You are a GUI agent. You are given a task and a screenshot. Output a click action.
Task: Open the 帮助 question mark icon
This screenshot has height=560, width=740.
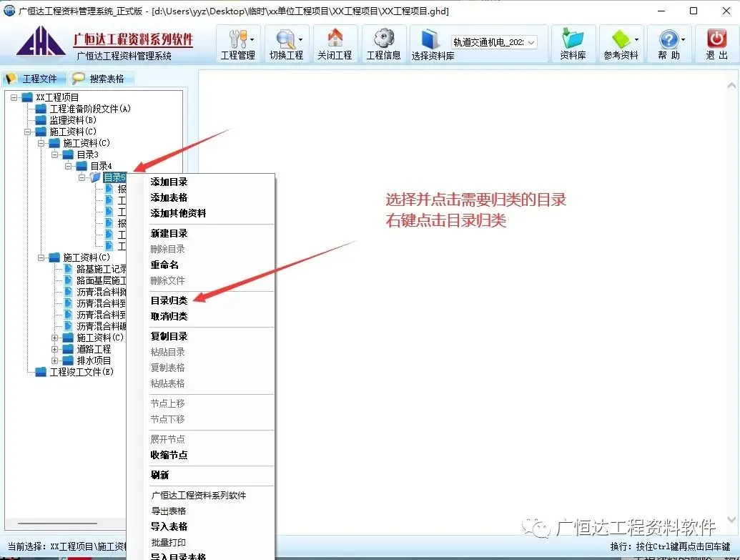669,39
